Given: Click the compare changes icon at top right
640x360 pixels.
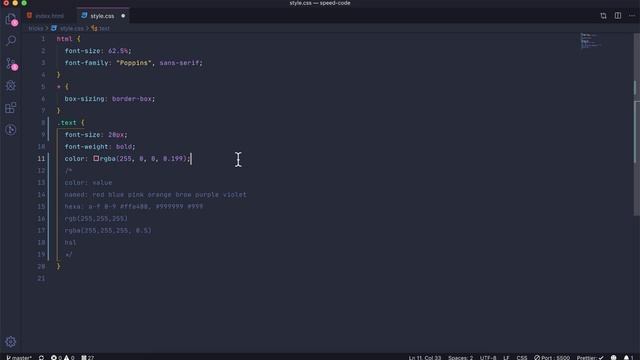Looking at the screenshot, I should pyautogui.click(x=603, y=16).
